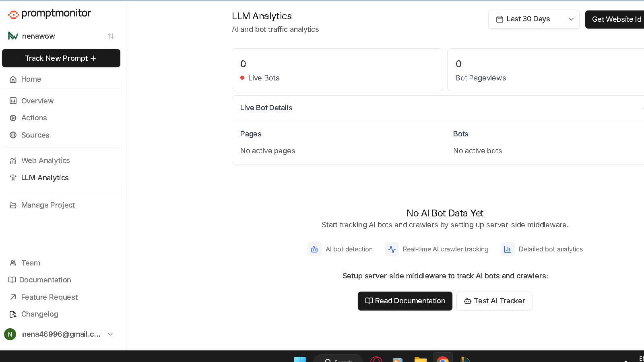Click Get Website Id button
Image resolution: width=644 pixels, height=362 pixels.
point(615,19)
